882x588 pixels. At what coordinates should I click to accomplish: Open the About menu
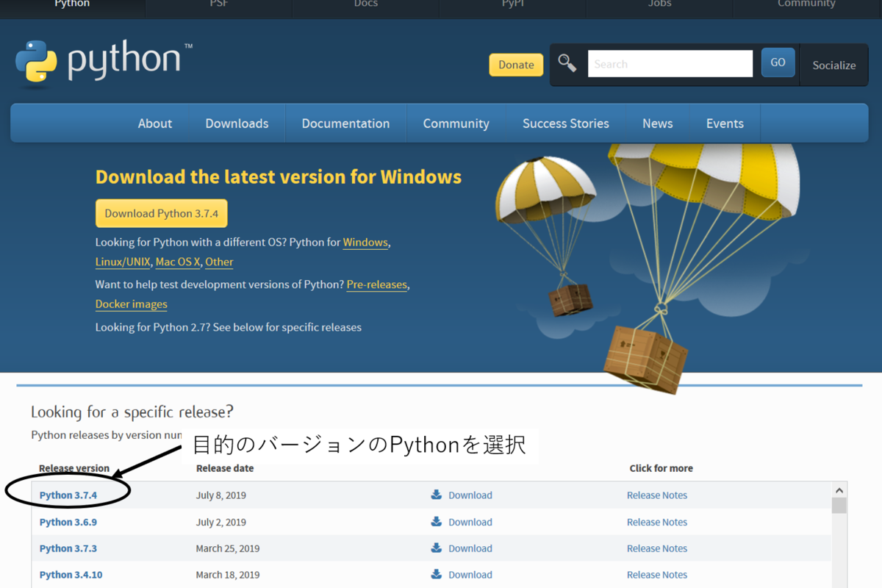pyautogui.click(x=155, y=123)
